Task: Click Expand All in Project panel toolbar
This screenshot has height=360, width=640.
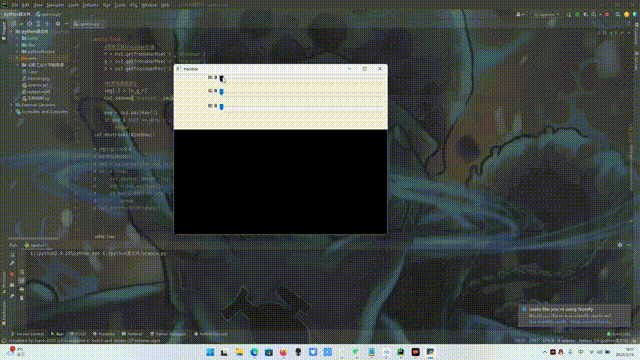Action: [x=38, y=24]
